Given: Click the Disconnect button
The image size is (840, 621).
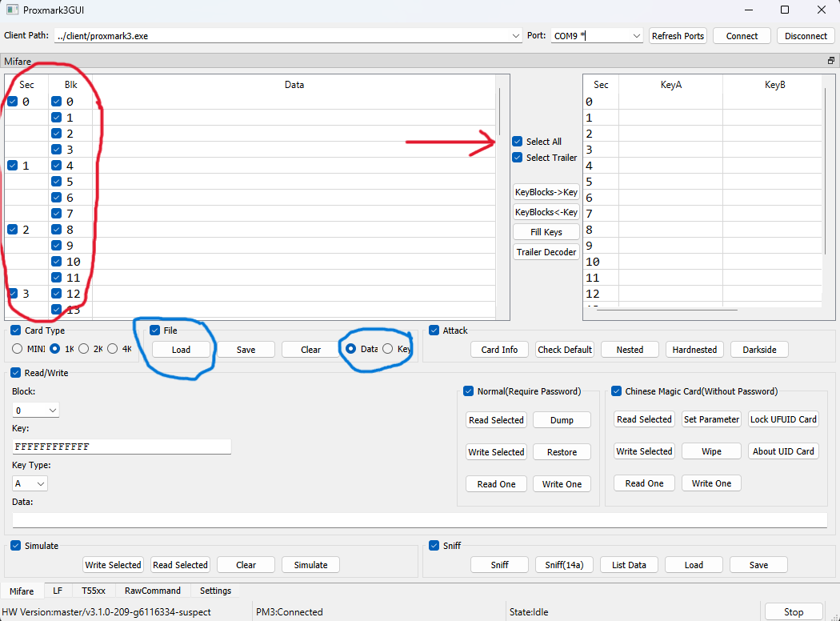Looking at the screenshot, I should point(806,36).
